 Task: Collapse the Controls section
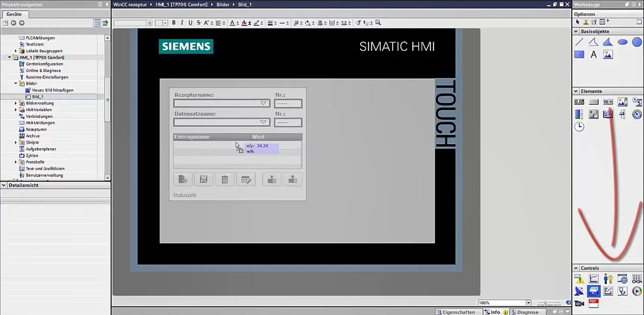(576, 268)
